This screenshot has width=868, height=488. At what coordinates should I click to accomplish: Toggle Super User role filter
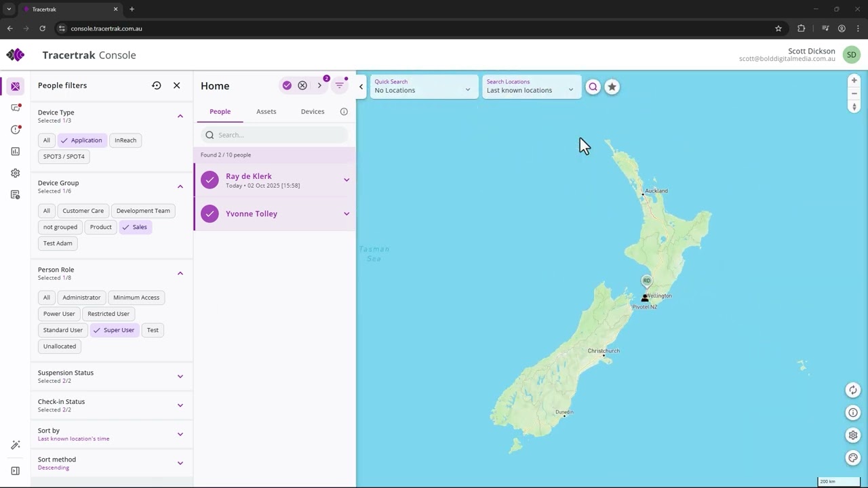pos(113,330)
